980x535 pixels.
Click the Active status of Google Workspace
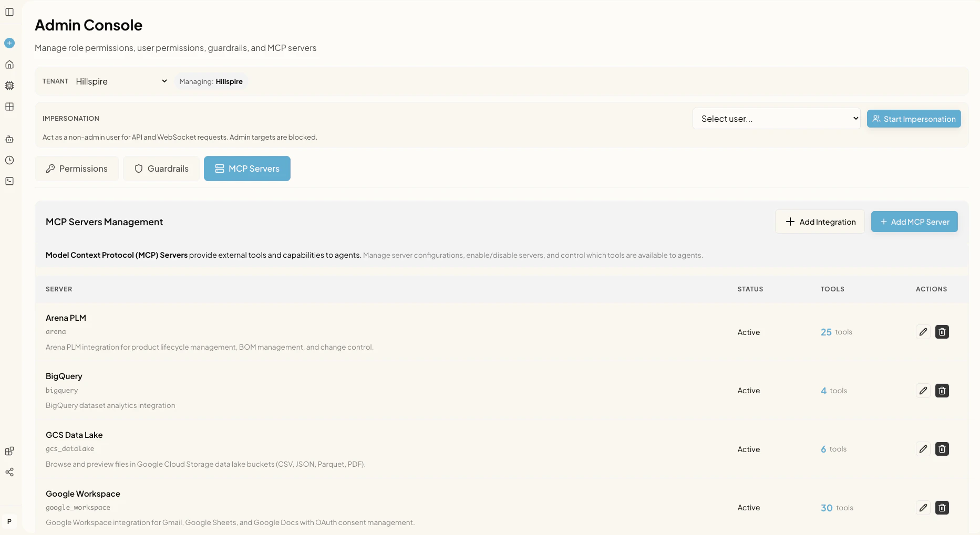pyautogui.click(x=749, y=508)
